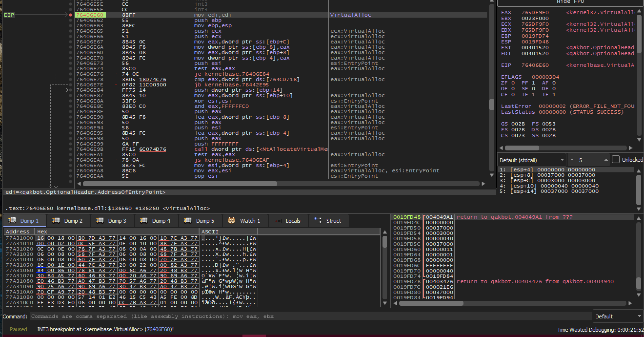644x337 pixels.
Task: Select the call NtAllocateVirtualMemory instruction row
Action: (x=281, y=149)
